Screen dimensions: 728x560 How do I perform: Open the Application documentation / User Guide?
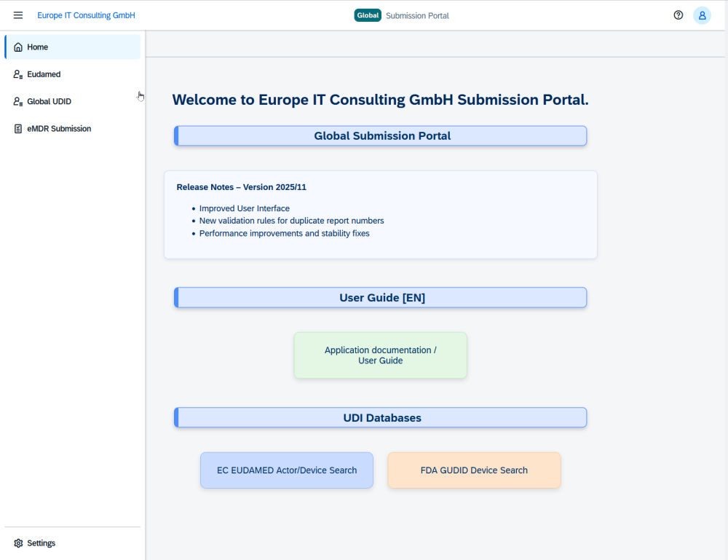[380, 355]
